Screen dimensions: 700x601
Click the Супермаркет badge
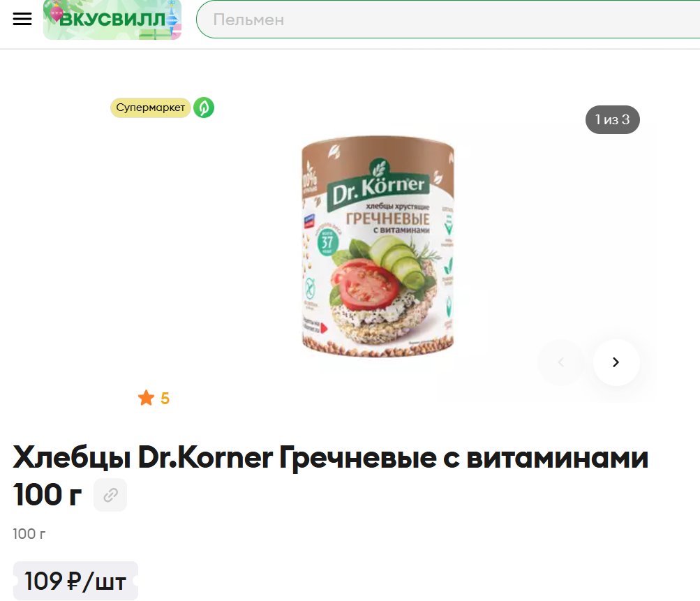pyautogui.click(x=151, y=107)
